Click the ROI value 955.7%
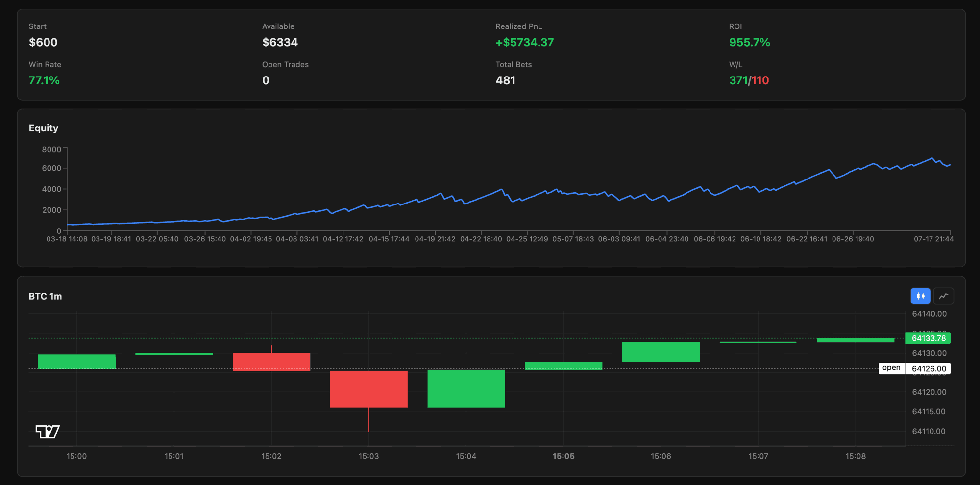The image size is (980, 485). [x=749, y=42]
